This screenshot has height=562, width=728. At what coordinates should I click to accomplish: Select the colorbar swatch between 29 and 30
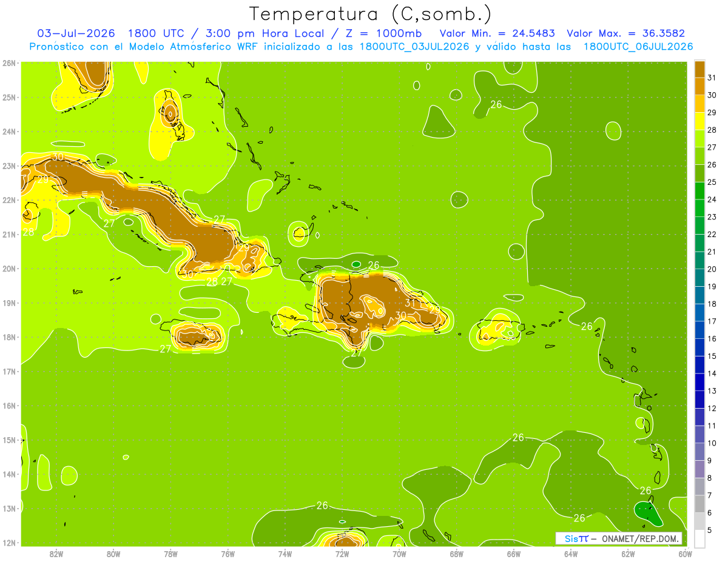[700, 104]
